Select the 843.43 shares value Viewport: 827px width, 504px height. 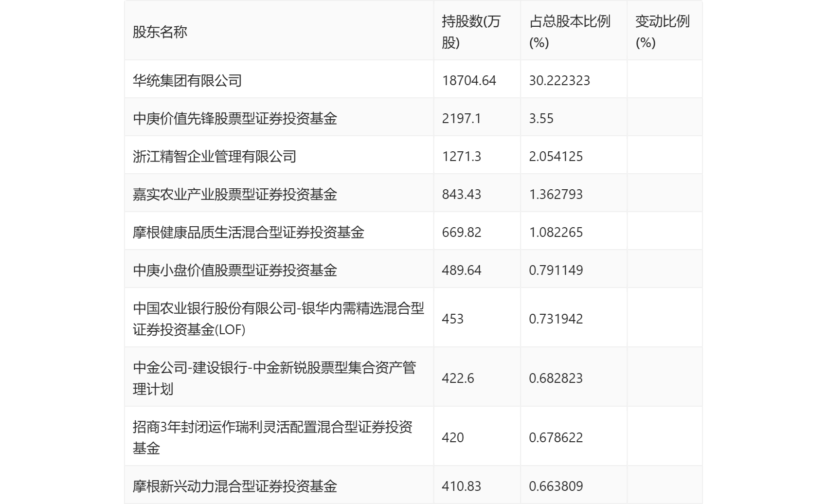coord(461,194)
